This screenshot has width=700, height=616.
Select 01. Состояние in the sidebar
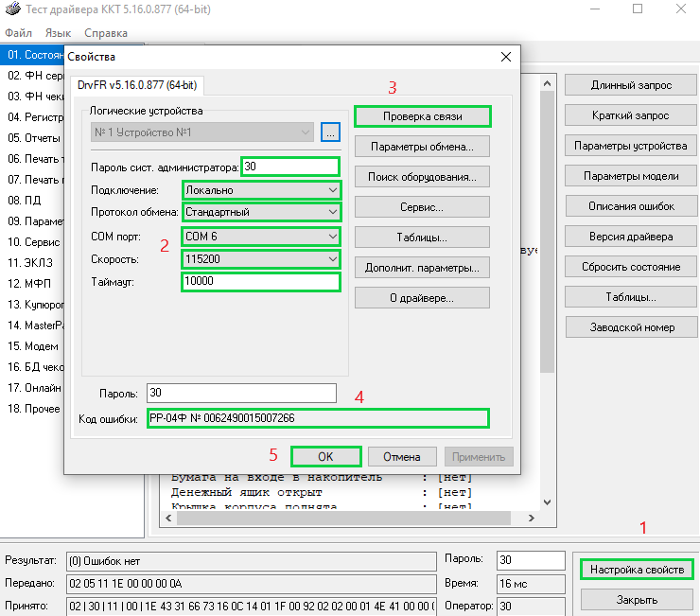(x=33, y=55)
